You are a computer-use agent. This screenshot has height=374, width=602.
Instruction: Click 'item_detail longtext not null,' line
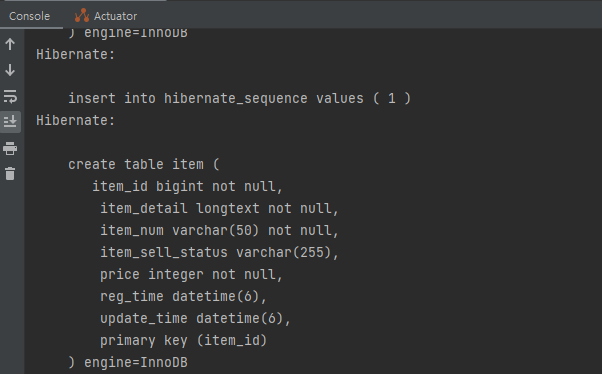pos(219,208)
